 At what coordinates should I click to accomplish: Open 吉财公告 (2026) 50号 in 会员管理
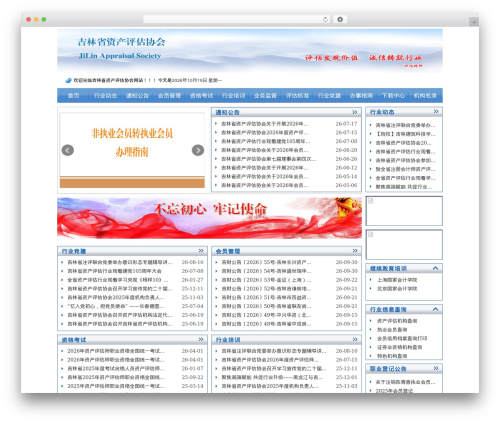click(266, 306)
